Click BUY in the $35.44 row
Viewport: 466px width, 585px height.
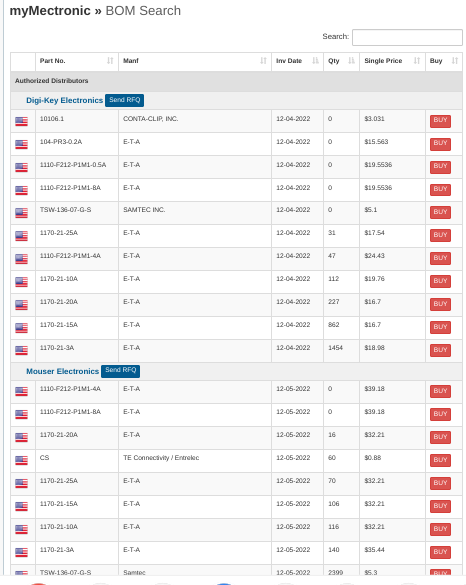pyautogui.click(x=440, y=552)
